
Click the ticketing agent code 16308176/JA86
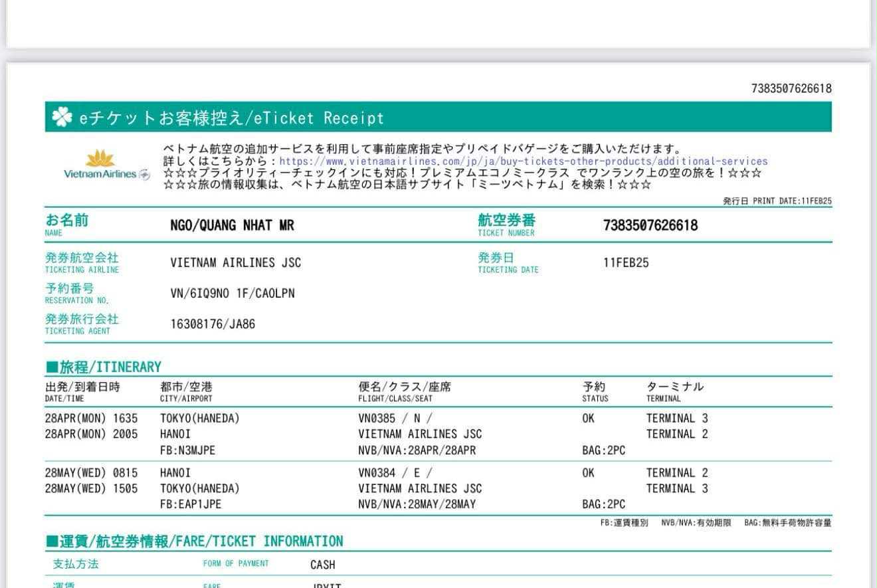coord(213,324)
